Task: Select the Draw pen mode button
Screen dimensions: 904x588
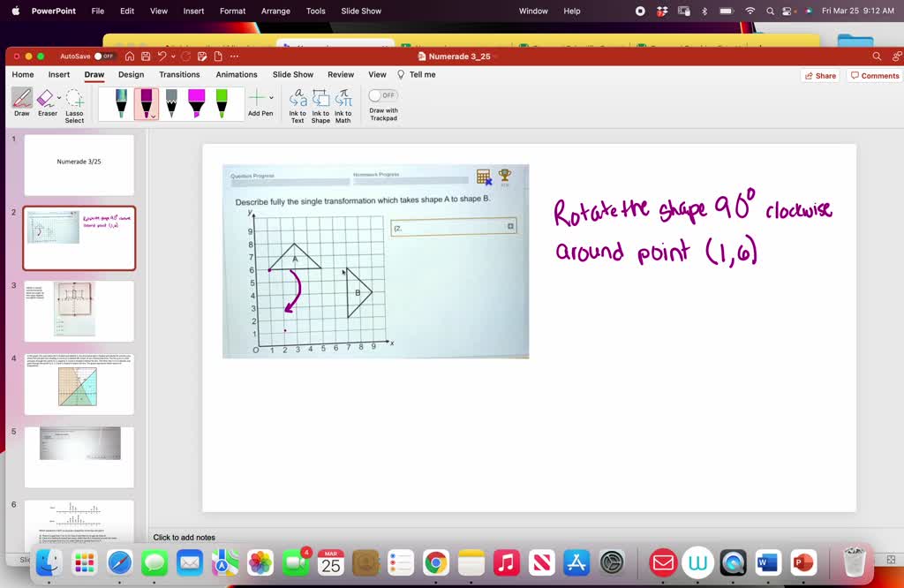Action: tap(22, 99)
